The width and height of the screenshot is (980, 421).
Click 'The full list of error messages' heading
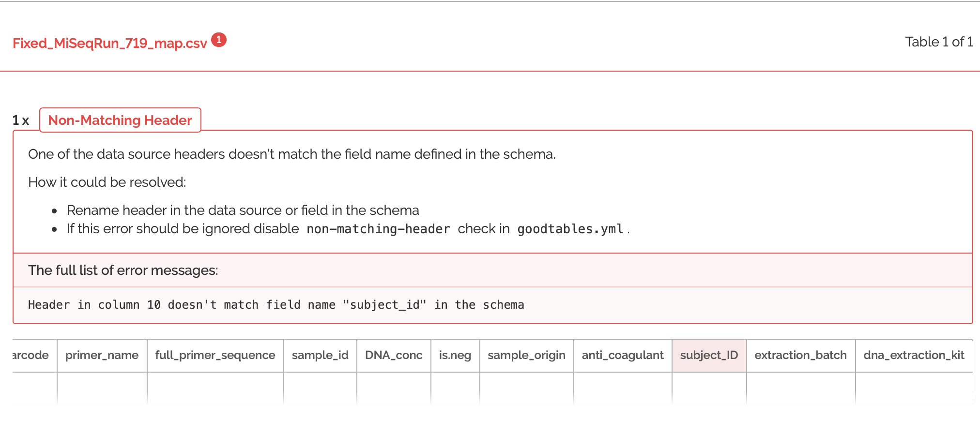coord(123,270)
